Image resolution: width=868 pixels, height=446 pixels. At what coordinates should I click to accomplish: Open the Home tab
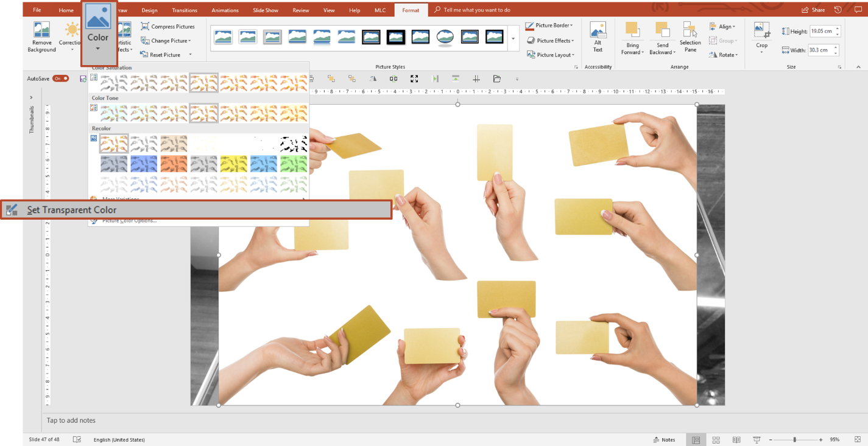[66, 10]
